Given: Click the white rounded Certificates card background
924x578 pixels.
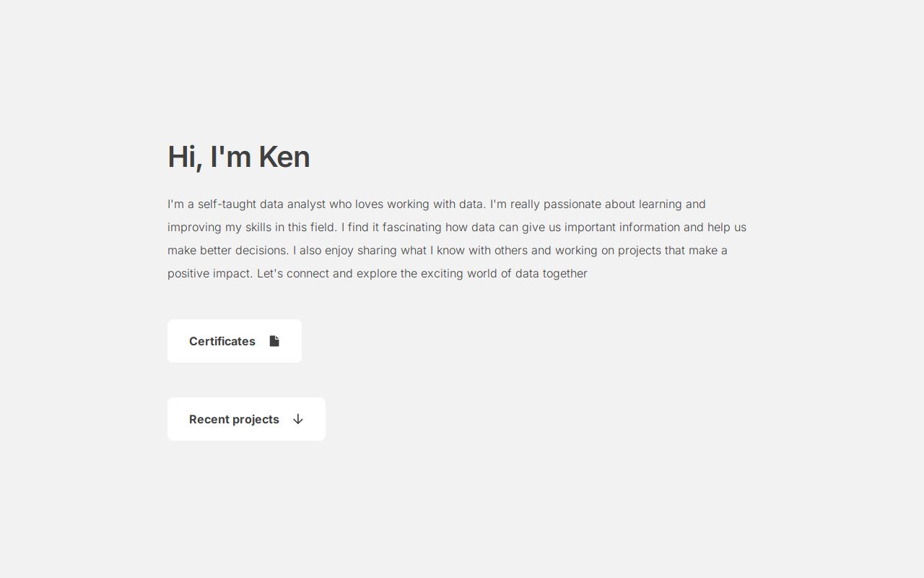Looking at the screenshot, I should click(x=234, y=340).
